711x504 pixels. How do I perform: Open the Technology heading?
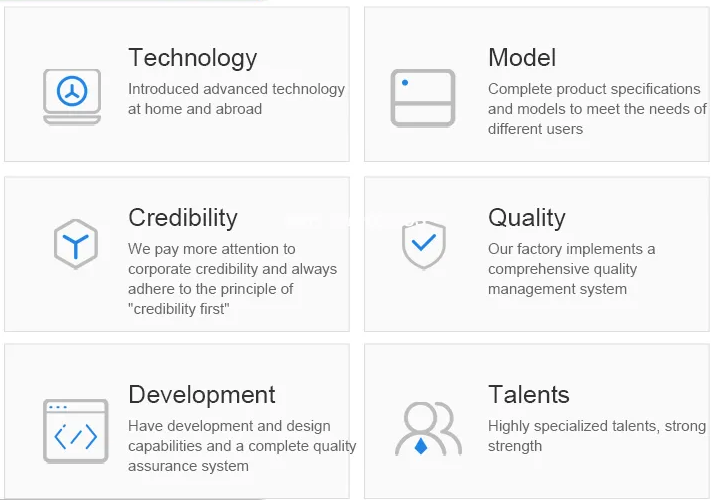point(192,58)
